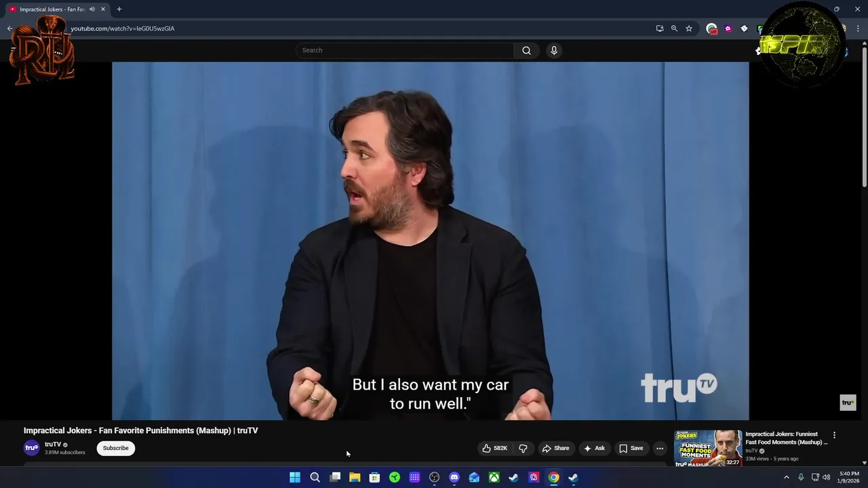Open the Outlook mail app on taskbar

click(x=474, y=478)
